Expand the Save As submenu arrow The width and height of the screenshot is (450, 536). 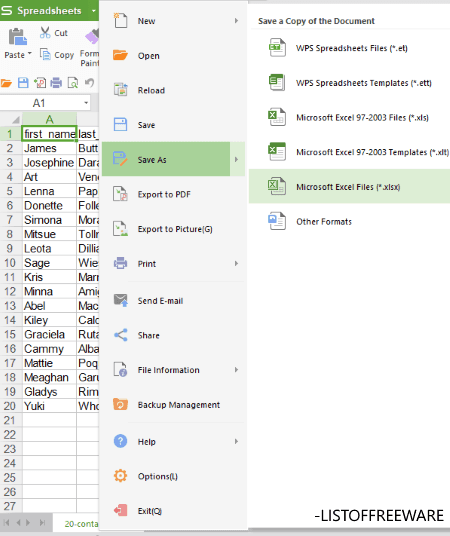(236, 159)
